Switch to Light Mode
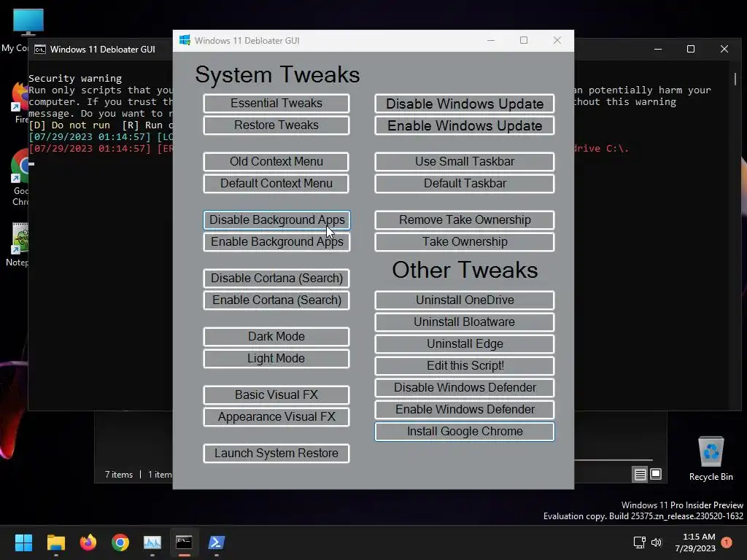 coord(276,359)
